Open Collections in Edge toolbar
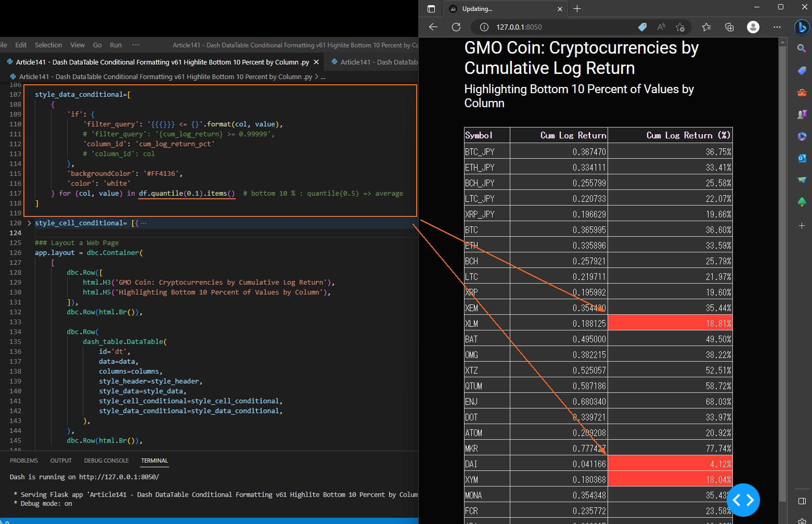Image resolution: width=812 pixels, height=524 pixels. point(729,27)
